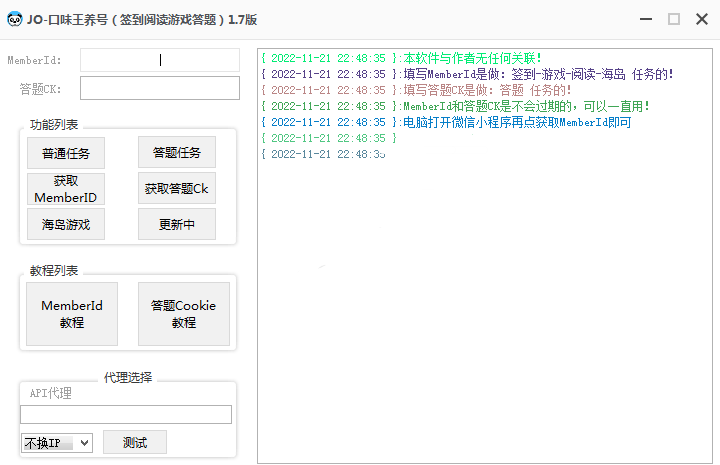The image size is (720, 465).
Task: Launch the 海岛游戏 task
Action: point(66,224)
